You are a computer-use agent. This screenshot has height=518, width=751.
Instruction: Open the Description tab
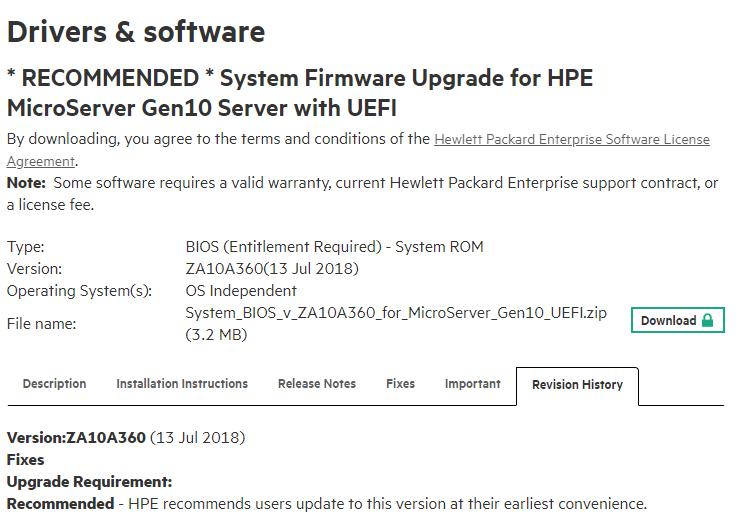(x=54, y=384)
